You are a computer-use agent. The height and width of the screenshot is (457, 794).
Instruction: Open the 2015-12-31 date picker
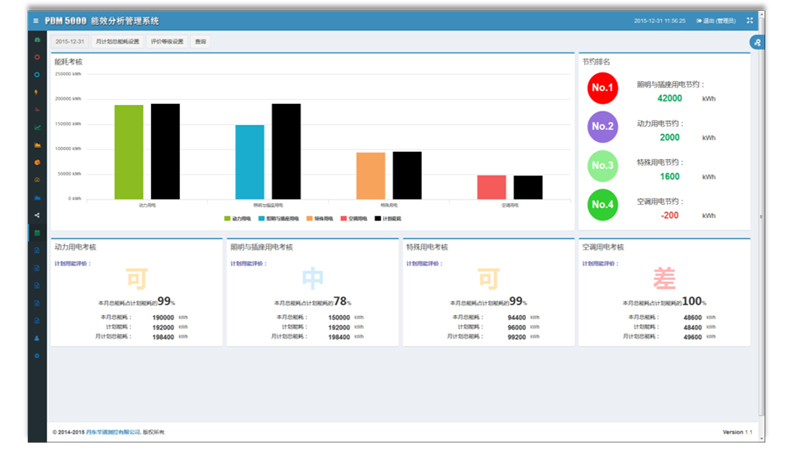[69, 42]
